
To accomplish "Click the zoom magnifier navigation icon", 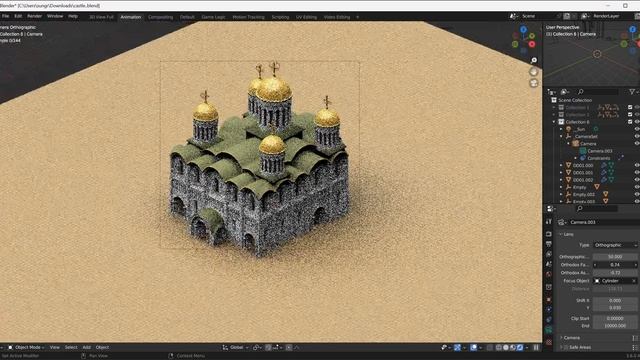I will click(534, 60).
